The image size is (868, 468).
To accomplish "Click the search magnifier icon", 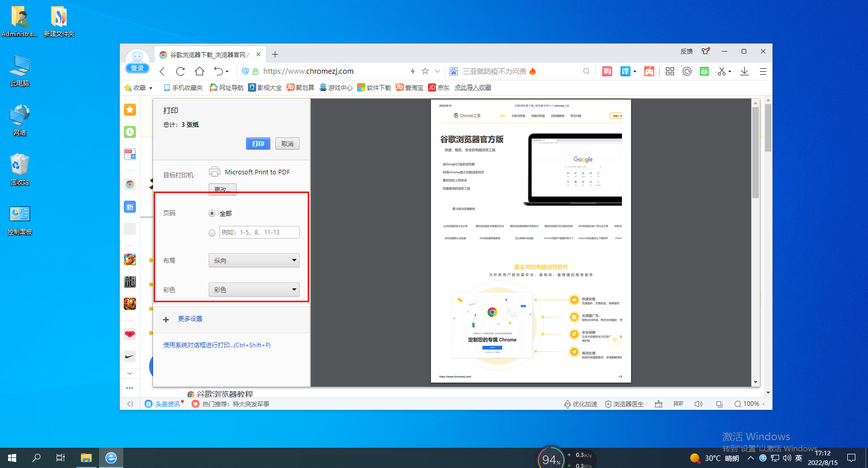I will [586, 71].
